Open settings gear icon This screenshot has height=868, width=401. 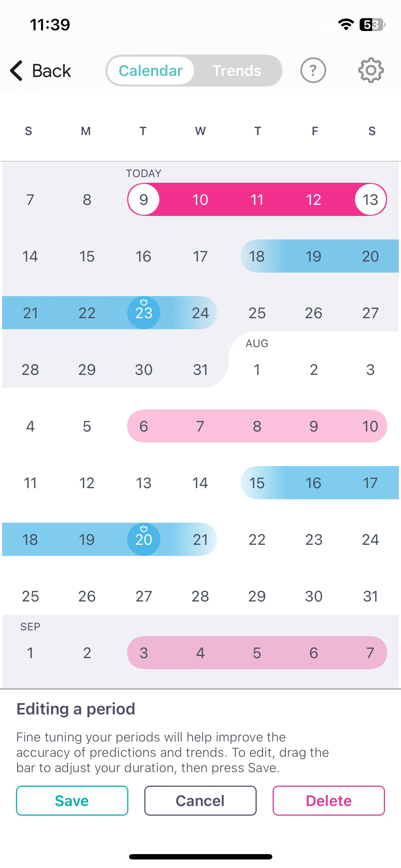point(371,71)
